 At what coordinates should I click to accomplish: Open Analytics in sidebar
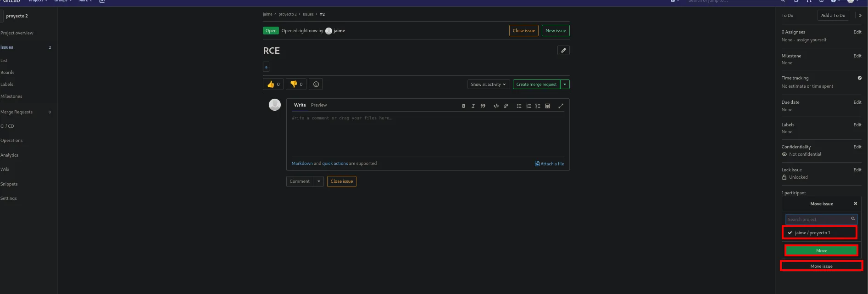tap(10, 155)
